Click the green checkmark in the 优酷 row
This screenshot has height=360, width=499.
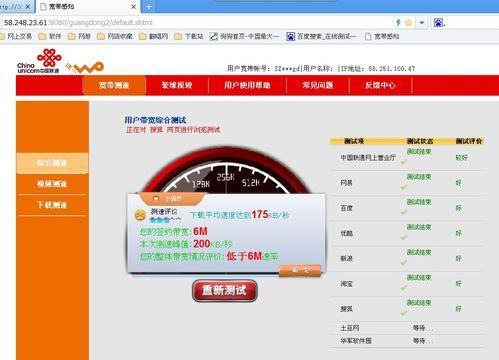click(x=404, y=238)
